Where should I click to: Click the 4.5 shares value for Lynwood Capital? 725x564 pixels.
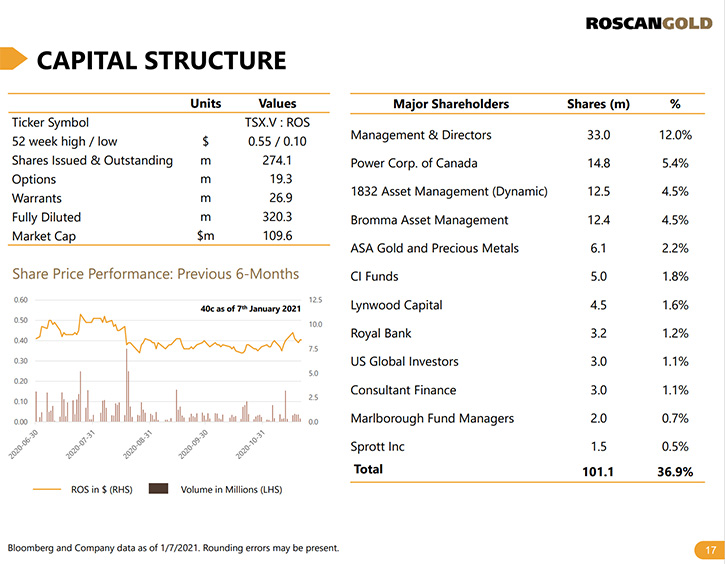(598, 305)
